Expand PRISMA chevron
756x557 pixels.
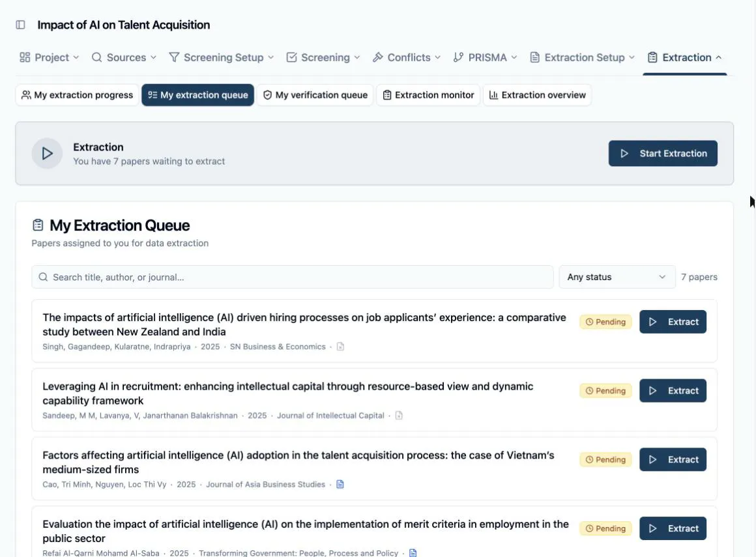pos(514,57)
